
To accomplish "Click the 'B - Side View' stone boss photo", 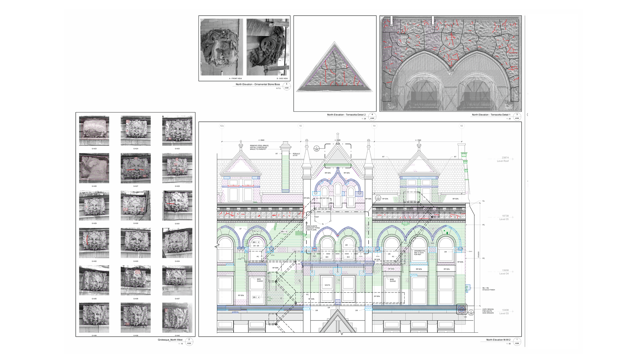I will point(268,47).
